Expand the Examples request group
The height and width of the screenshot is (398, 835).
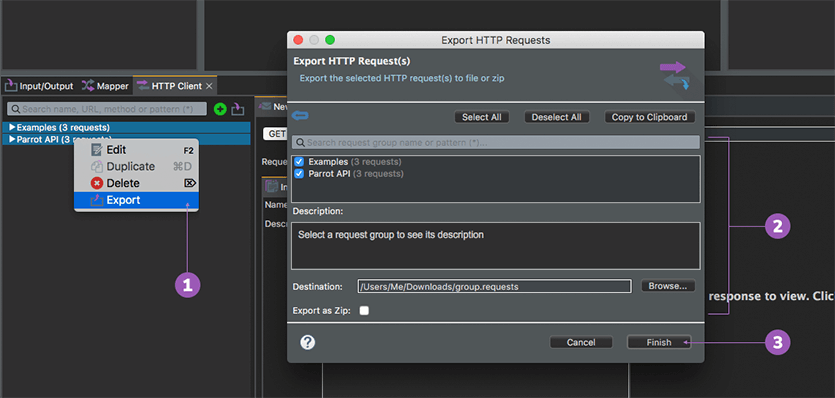(x=12, y=127)
